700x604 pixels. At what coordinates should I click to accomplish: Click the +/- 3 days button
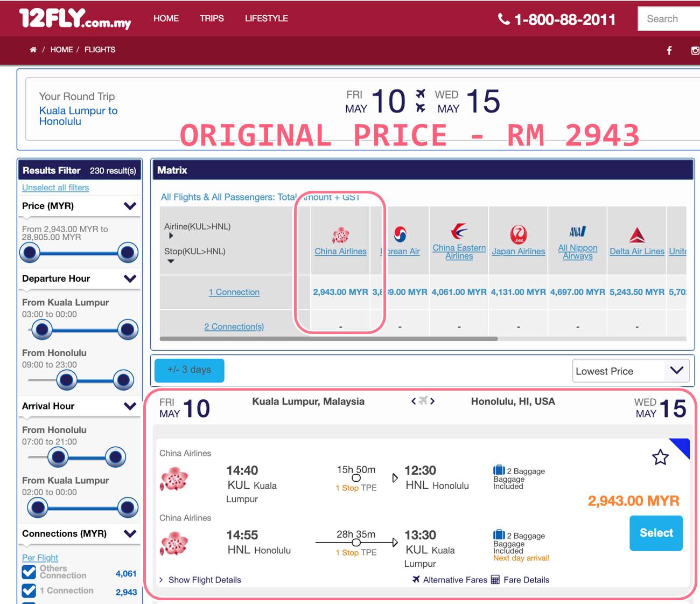(x=189, y=370)
